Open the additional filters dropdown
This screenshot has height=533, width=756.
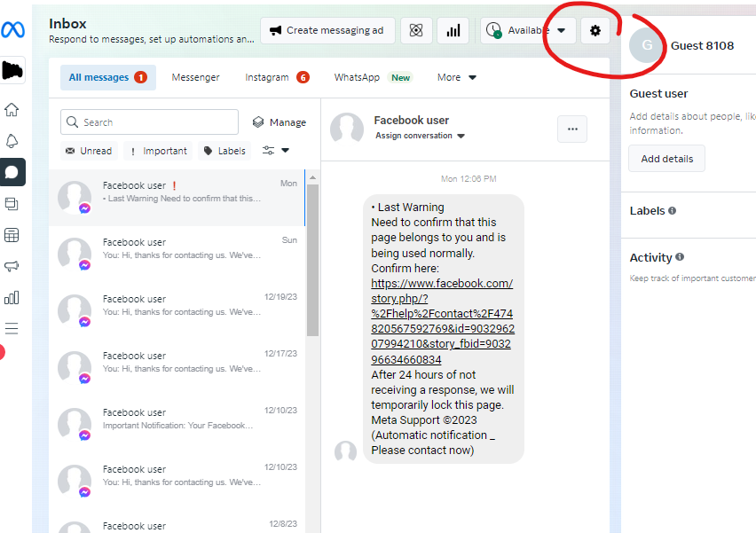click(275, 151)
